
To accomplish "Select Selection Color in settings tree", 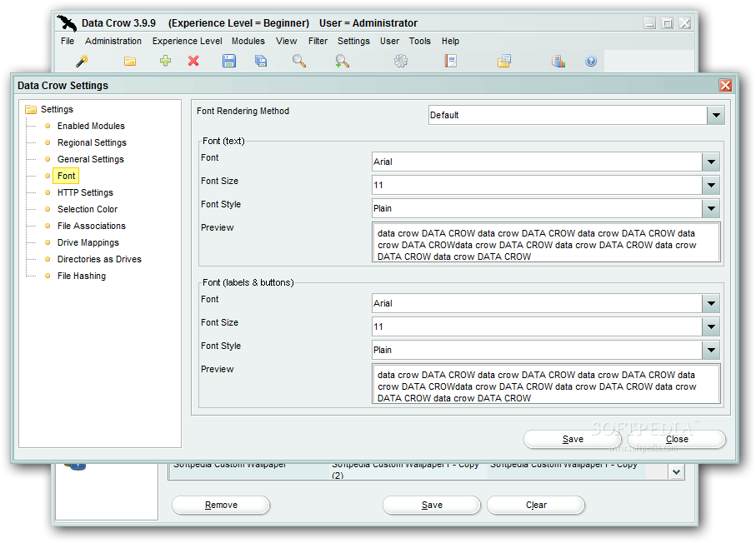I will 88,209.
